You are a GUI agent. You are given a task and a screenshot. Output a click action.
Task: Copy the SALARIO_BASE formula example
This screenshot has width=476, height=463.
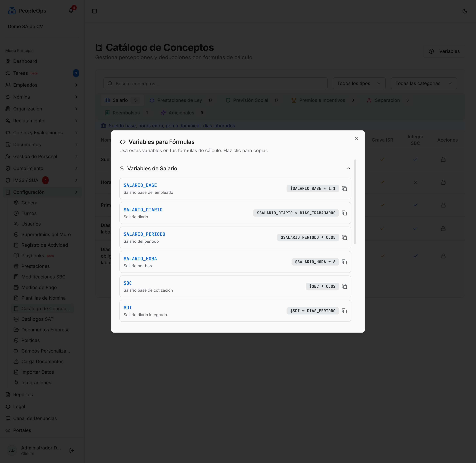coord(344,189)
